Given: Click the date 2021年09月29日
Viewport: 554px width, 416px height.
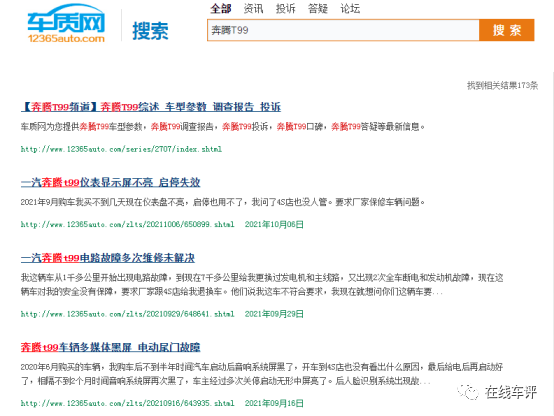Looking at the screenshot, I should (274, 314).
